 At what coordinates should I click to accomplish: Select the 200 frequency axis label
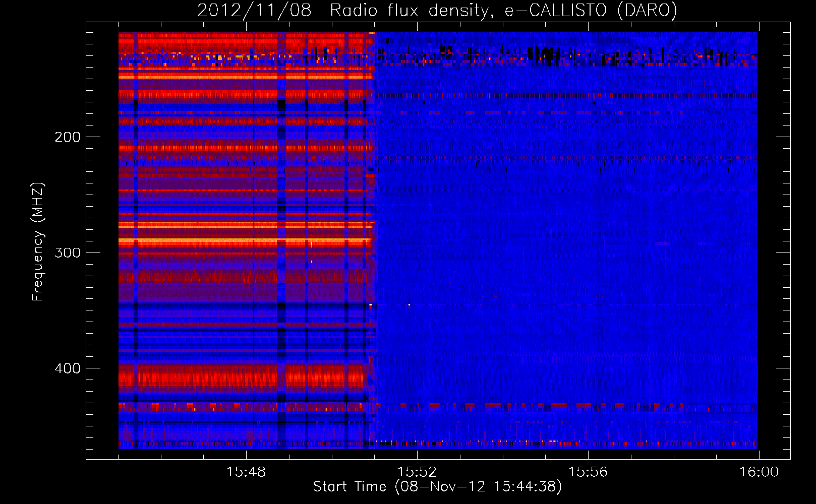(x=68, y=137)
